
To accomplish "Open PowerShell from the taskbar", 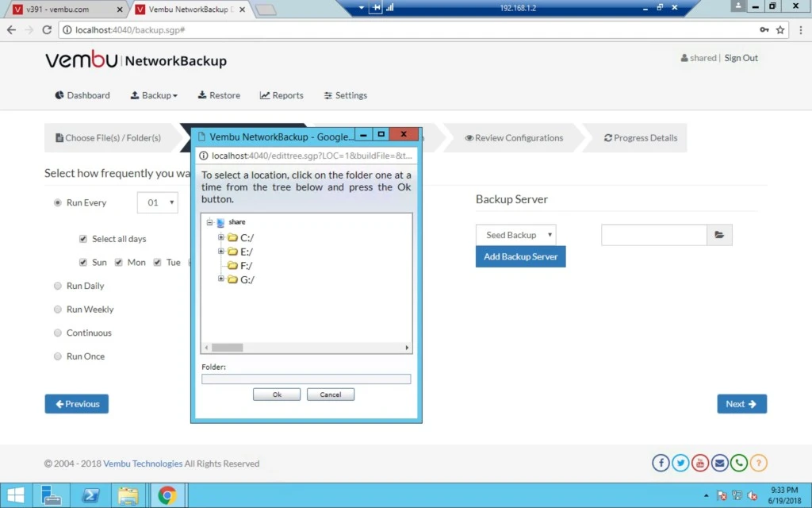I will [x=91, y=495].
